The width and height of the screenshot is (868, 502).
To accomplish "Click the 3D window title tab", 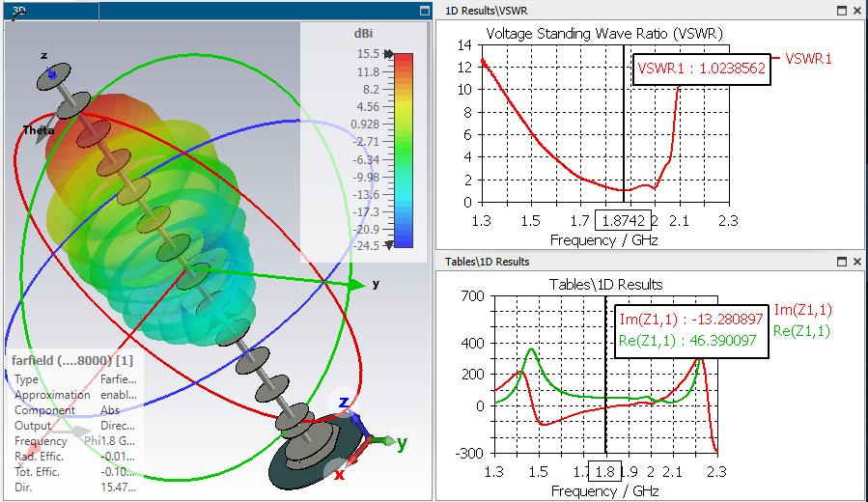I will tap(51, 11).
